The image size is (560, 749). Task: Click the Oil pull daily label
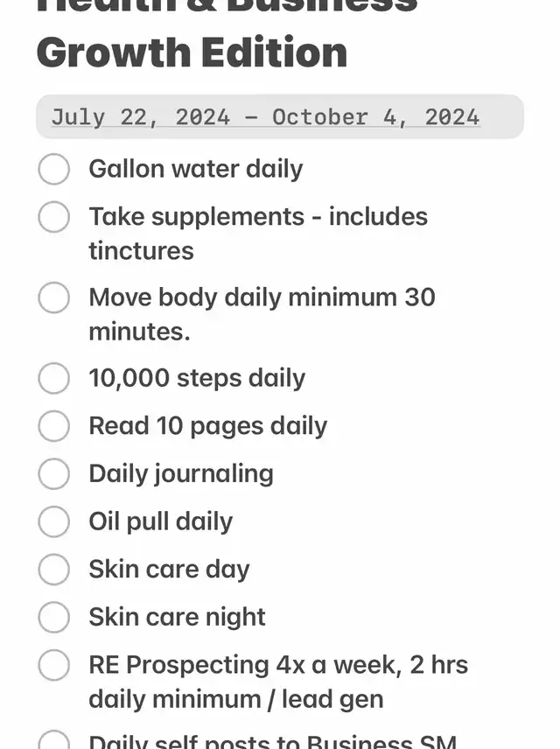pos(160,521)
